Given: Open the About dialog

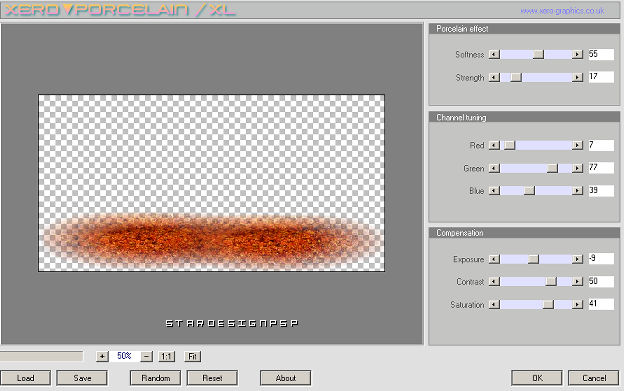Looking at the screenshot, I should tap(285, 378).
